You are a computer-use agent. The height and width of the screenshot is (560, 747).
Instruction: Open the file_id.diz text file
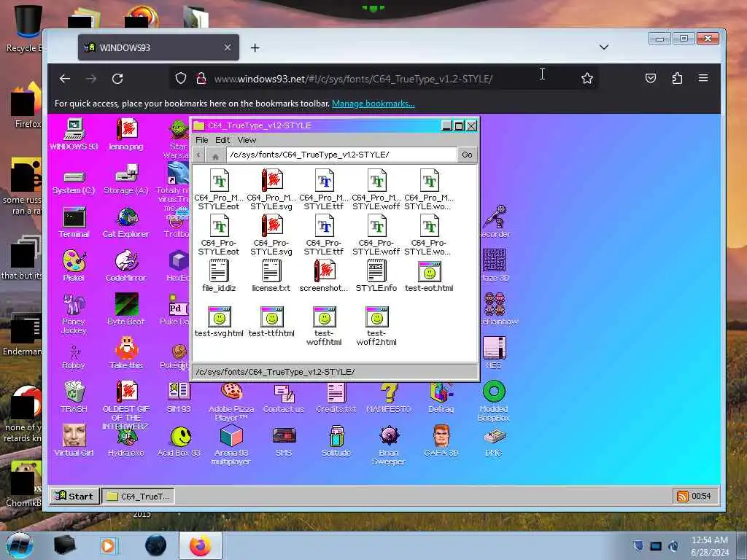tap(219, 276)
